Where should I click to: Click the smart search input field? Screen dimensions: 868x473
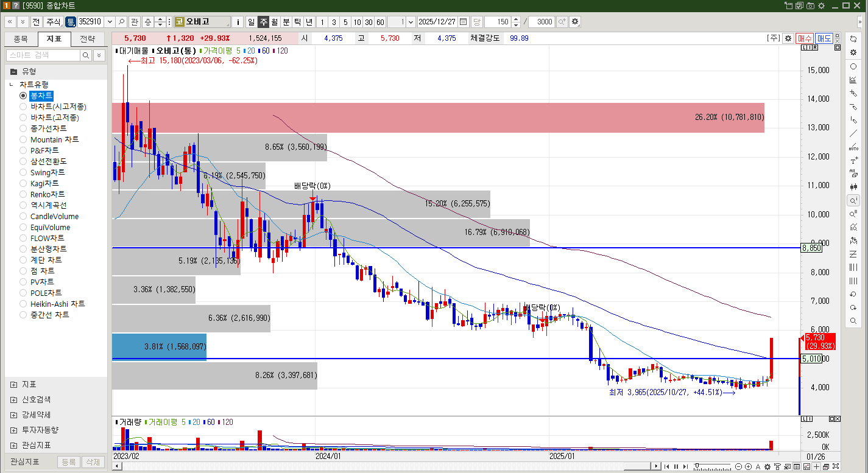pyautogui.click(x=43, y=55)
